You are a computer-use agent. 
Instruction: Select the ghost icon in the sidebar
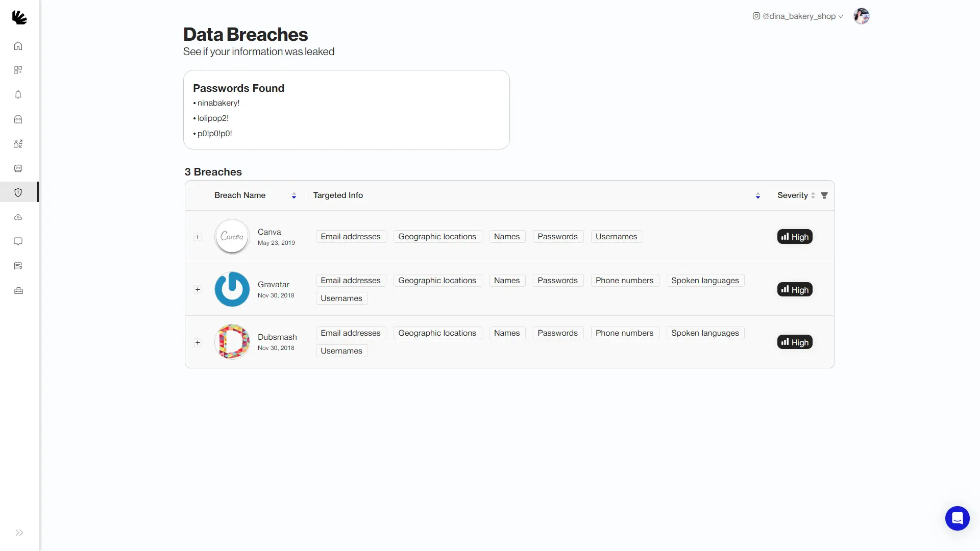pos(18,119)
